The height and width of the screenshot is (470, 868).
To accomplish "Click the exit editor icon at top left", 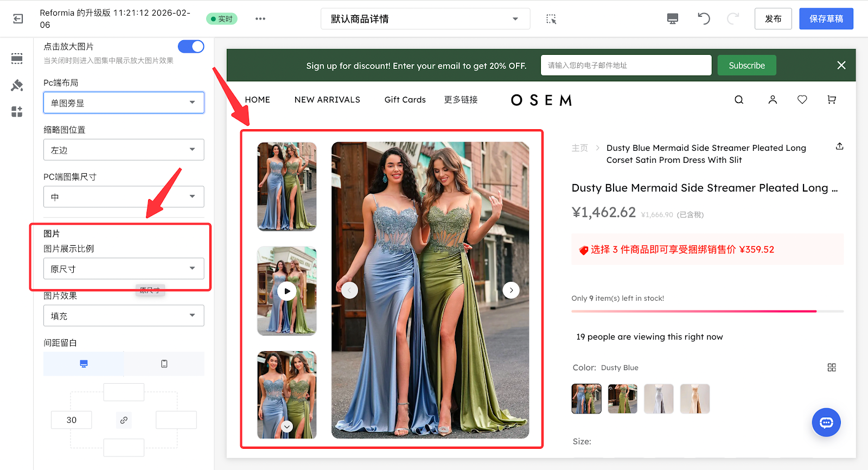I will coord(18,19).
